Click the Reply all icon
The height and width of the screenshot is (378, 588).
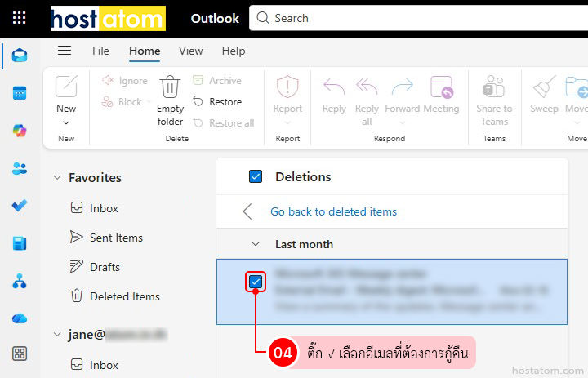367,87
